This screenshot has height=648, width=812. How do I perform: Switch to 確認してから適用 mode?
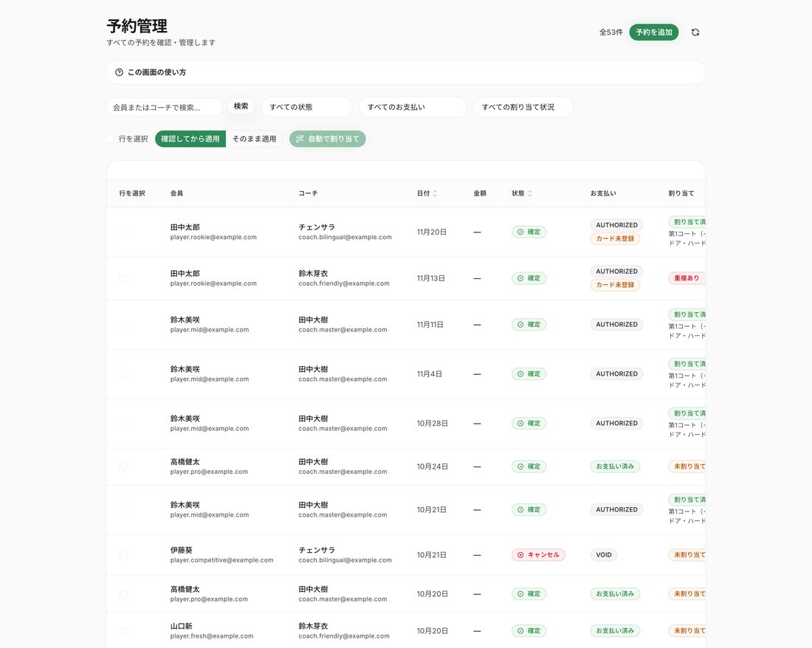coord(190,139)
